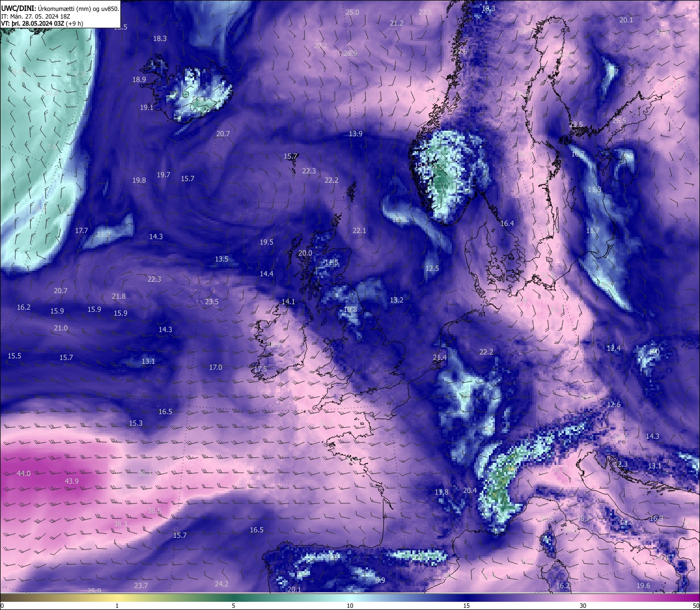Click the map value '15.5'
This screenshot has height=610, width=700.
(14, 356)
